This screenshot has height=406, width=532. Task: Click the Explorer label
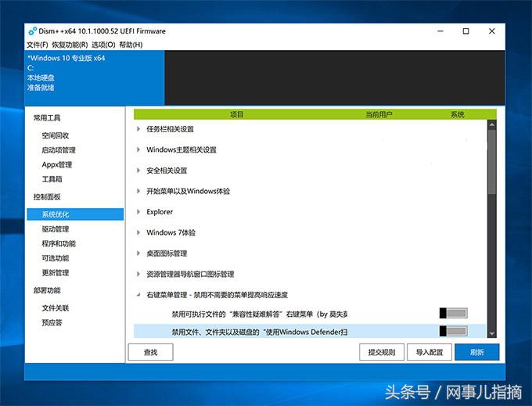(x=160, y=212)
